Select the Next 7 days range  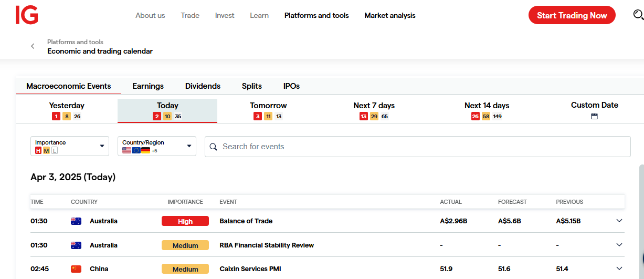click(374, 110)
